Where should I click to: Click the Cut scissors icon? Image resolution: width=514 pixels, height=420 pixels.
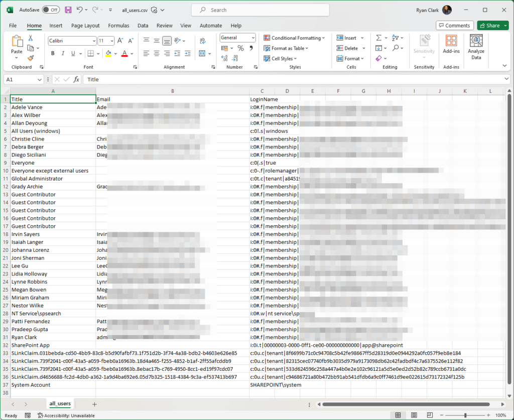tap(31, 38)
